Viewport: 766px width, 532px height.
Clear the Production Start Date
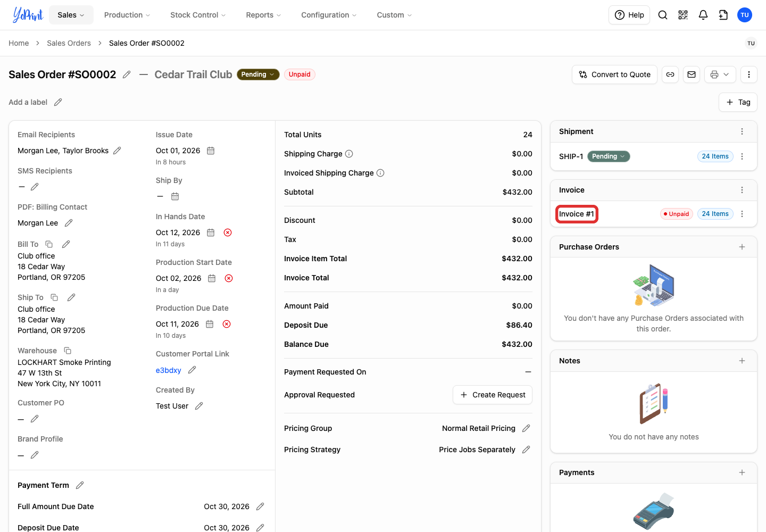tap(229, 278)
